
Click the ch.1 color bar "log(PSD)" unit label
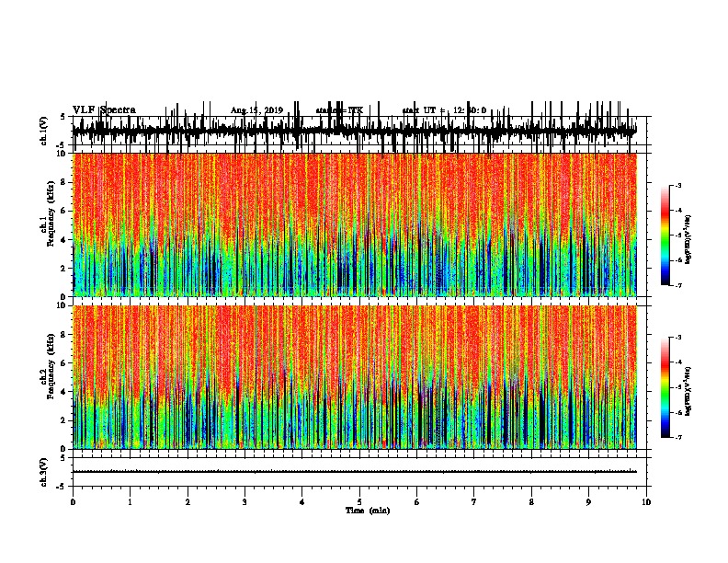pyautogui.click(x=688, y=240)
